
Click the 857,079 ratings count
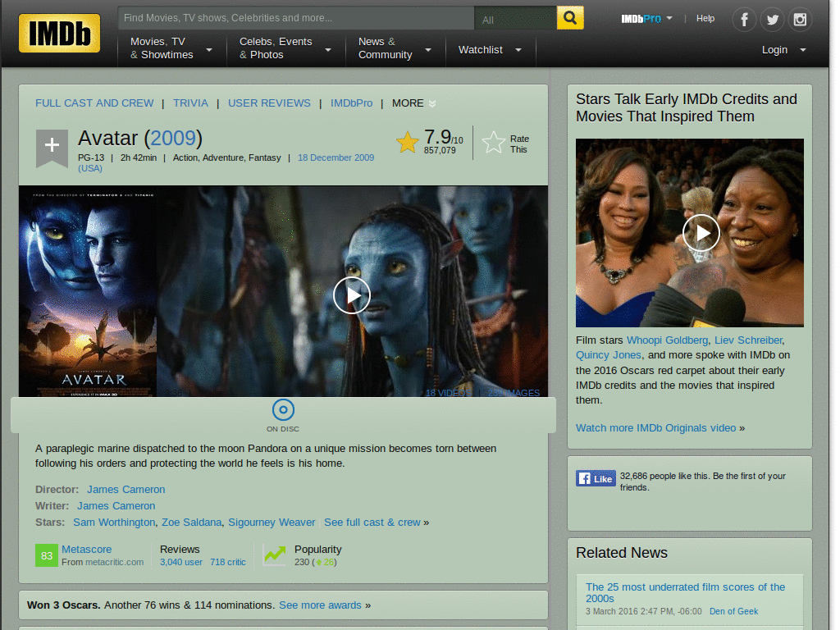click(440, 151)
